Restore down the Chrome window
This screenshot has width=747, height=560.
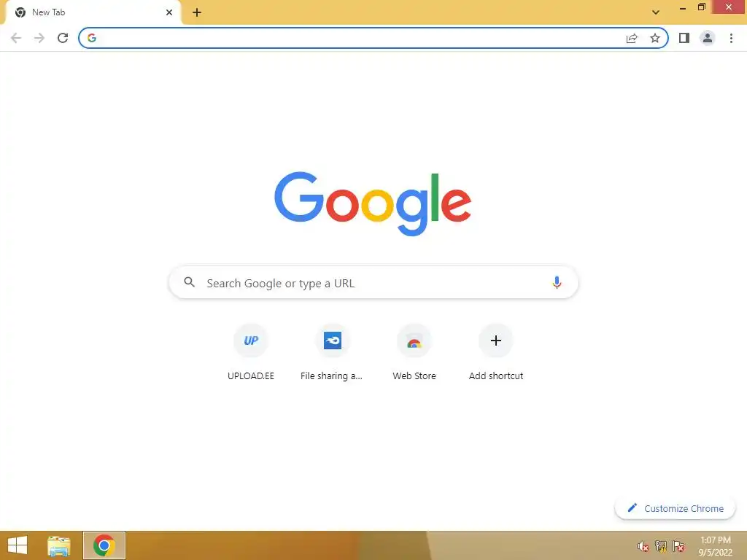coord(701,7)
